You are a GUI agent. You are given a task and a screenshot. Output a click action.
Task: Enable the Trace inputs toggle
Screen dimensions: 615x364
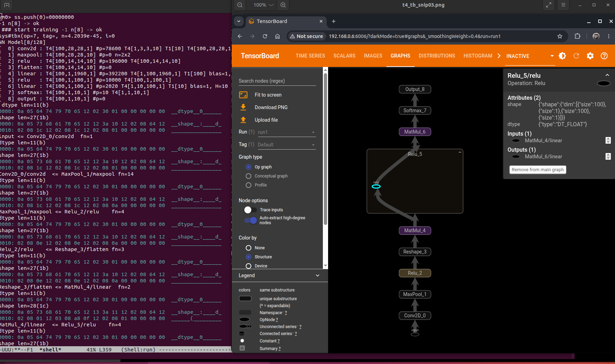coord(250,210)
